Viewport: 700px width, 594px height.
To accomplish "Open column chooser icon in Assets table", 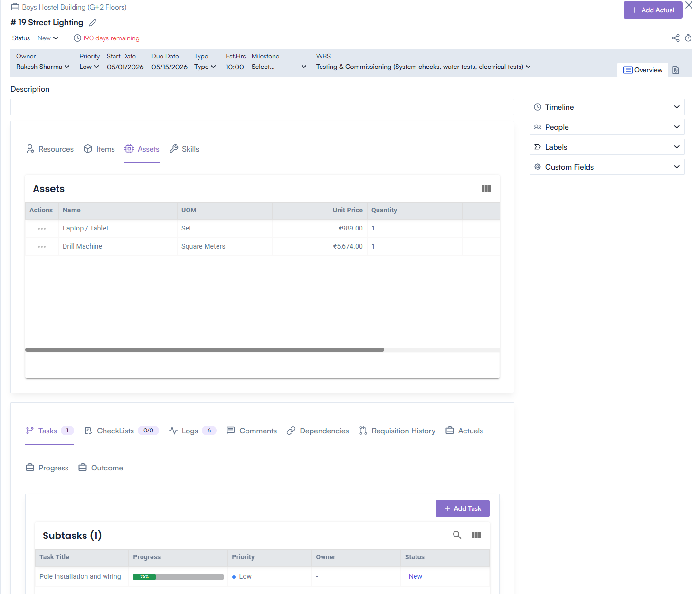I will click(486, 188).
